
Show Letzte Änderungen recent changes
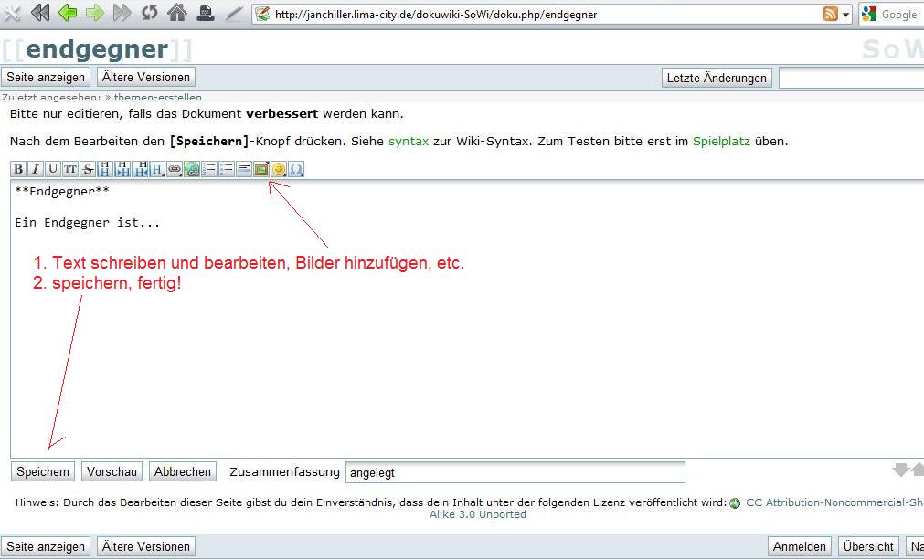click(x=717, y=79)
